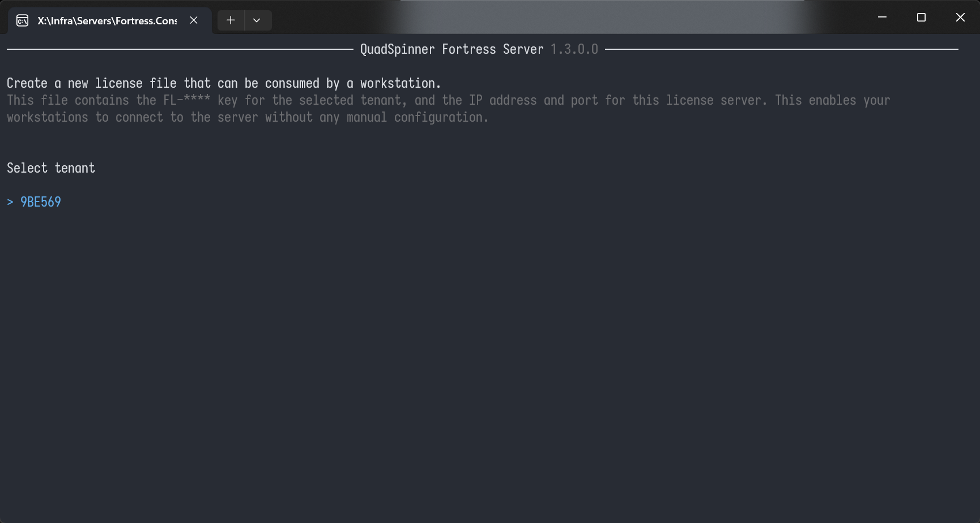Switch to the X:\Infra\Servers\Fortress tab
Image resolution: width=980 pixels, height=523 pixels.
[x=107, y=21]
